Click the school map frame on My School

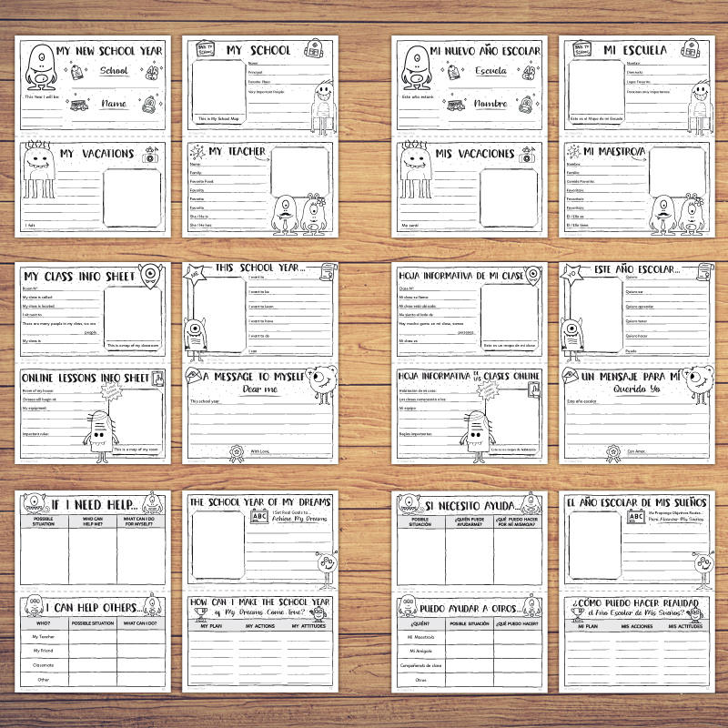click(217, 86)
